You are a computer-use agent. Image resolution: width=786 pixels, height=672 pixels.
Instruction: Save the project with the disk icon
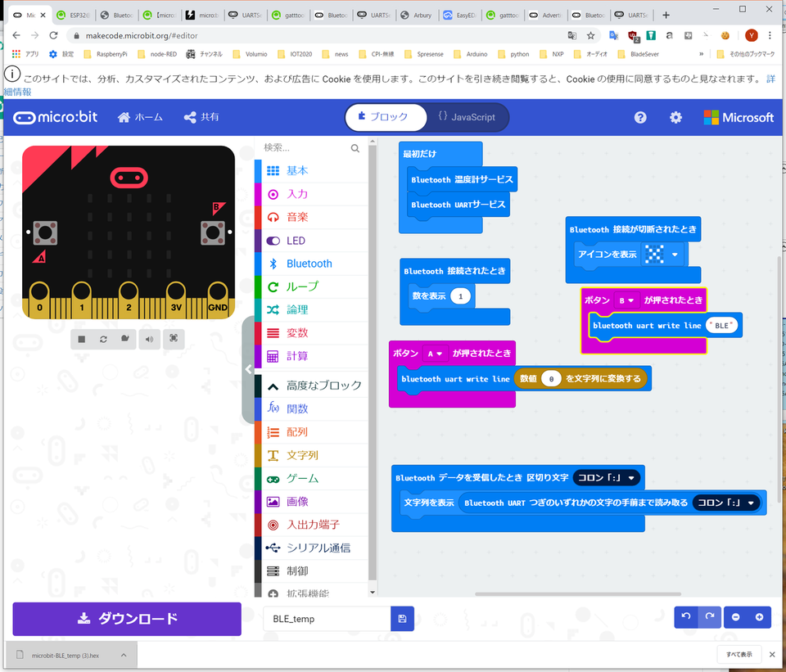[x=402, y=619]
